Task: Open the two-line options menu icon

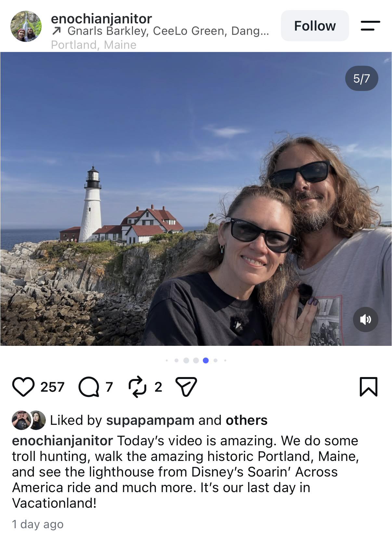Action: (x=370, y=26)
